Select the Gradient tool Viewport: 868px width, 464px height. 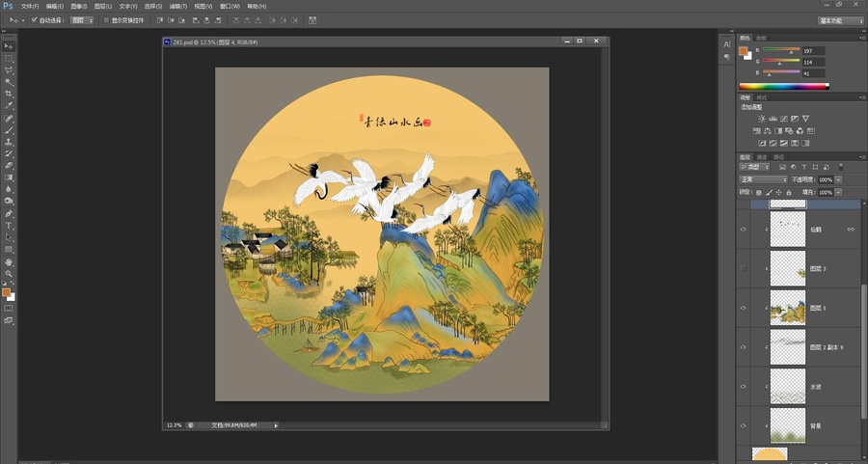pos(9,177)
